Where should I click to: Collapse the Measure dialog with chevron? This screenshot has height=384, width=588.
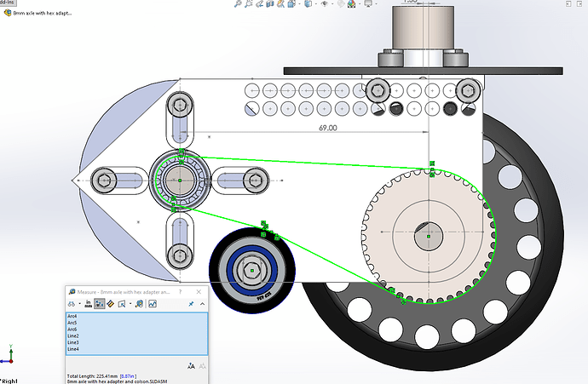(x=202, y=303)
